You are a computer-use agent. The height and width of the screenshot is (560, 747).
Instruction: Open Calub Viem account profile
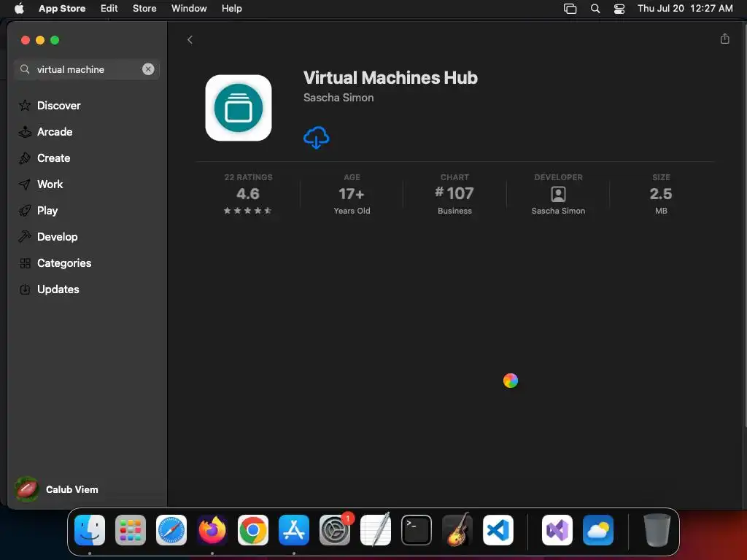point(57,489)
